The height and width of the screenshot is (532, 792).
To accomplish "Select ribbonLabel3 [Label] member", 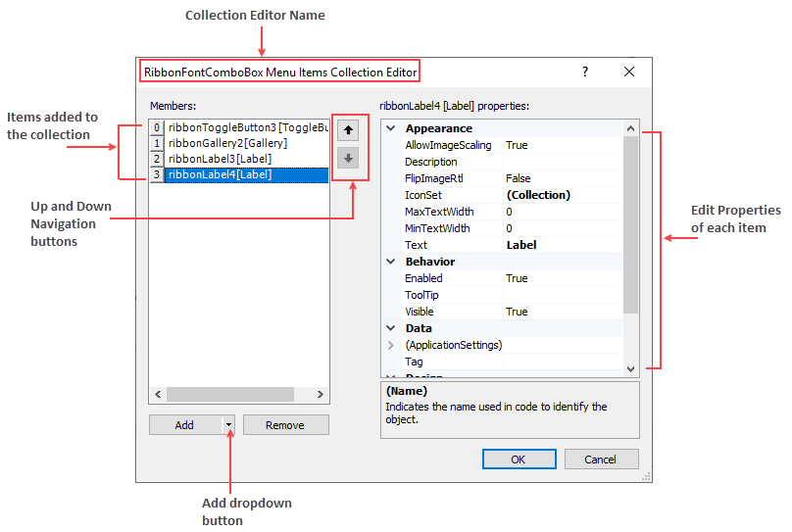I will 220,159.
